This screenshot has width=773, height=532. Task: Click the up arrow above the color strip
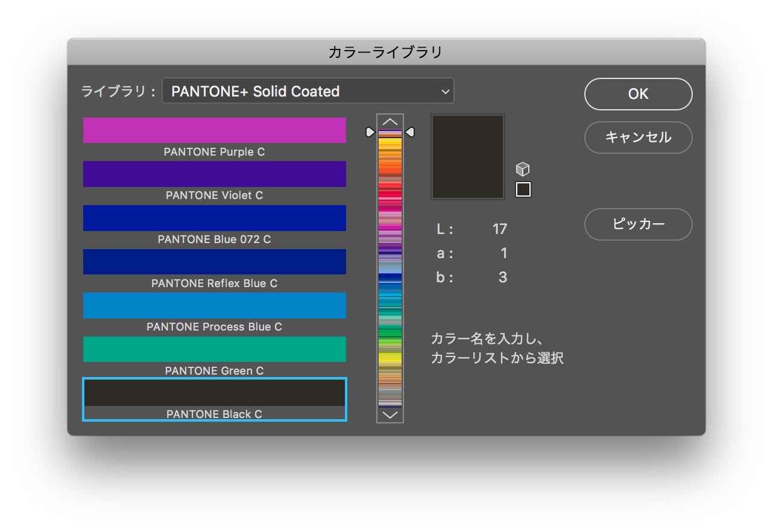tap(390, 122)
